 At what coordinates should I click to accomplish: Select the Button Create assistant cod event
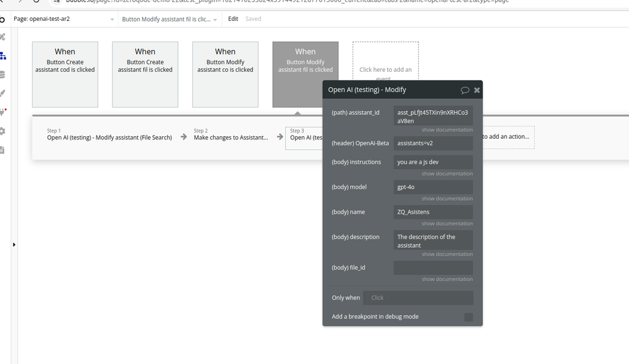point(65,74)
